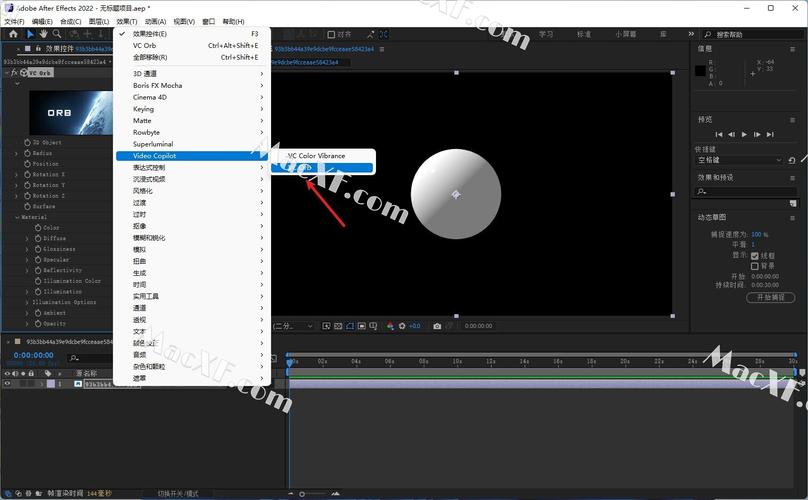
Task: Click the Effects & Presets search field
Action: pos(746,191)
